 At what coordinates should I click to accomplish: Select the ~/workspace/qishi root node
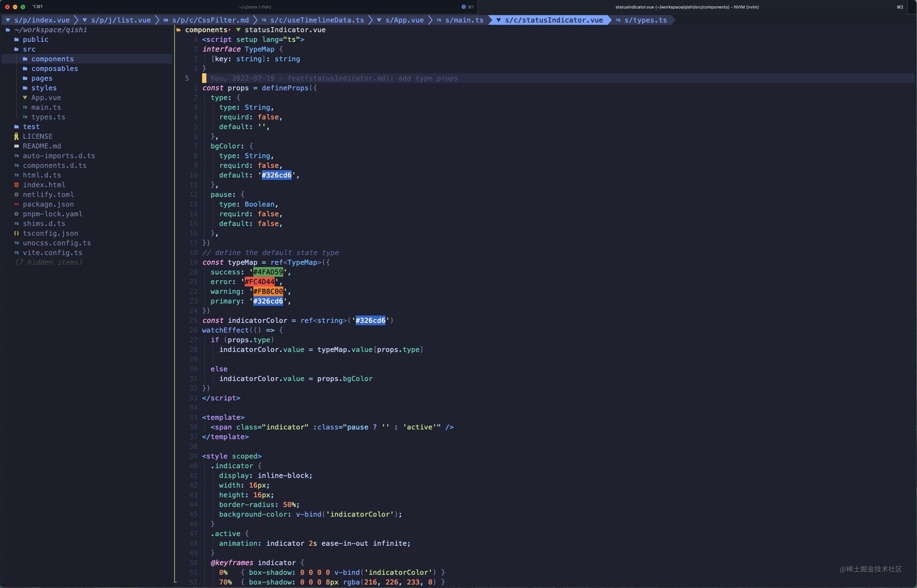click(x=50, y=30)
